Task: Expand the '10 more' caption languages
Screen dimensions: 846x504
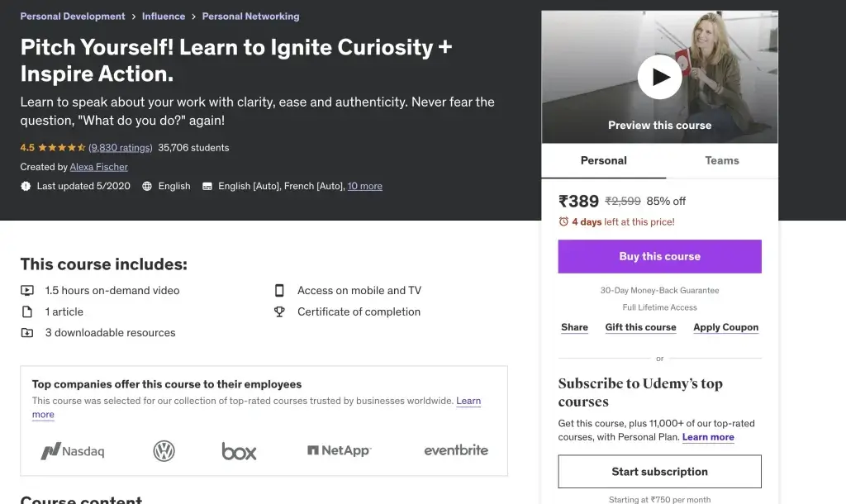Action: point(364,186)
